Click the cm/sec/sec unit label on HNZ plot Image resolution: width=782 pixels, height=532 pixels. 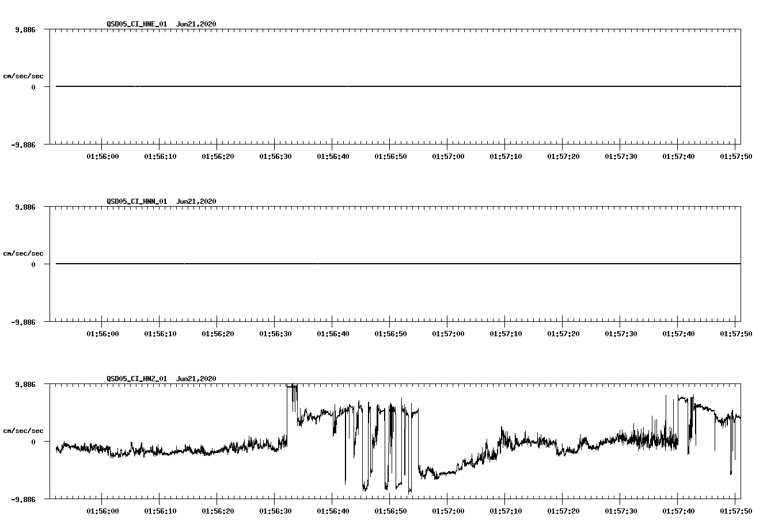23,431
